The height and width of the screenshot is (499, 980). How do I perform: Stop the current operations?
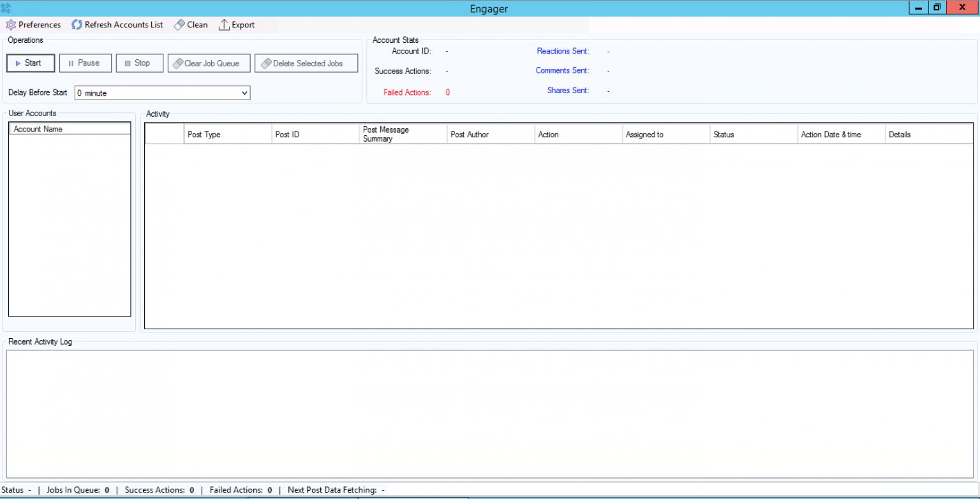tap(140, 63)
